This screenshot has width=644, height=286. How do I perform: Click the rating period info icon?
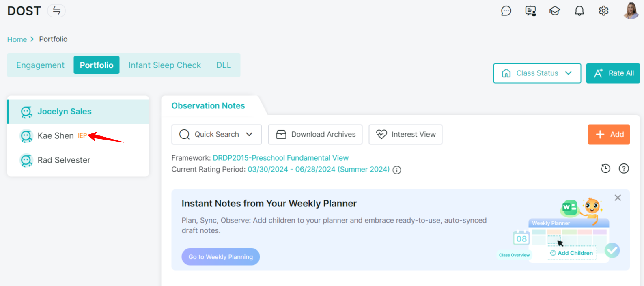(397, 170)
